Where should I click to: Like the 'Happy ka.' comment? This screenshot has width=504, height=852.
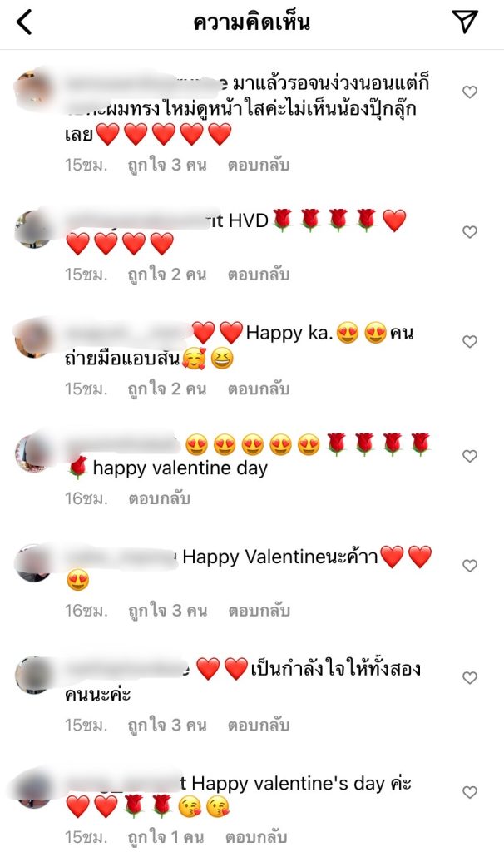(470, 341)
